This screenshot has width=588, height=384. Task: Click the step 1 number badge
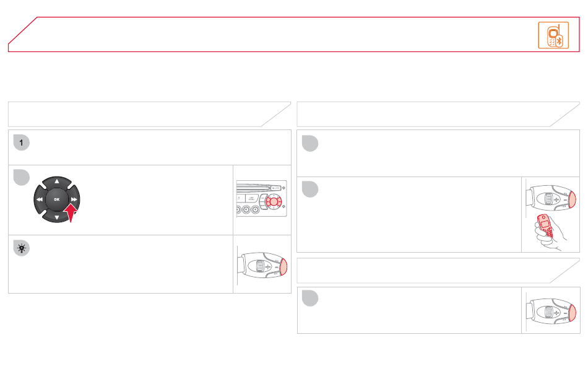(x=22, y=142)
